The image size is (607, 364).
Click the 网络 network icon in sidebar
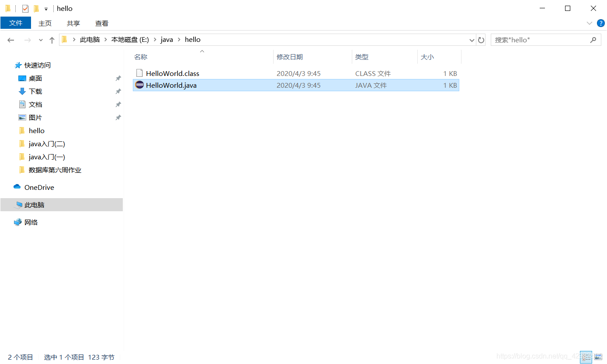pos(17,222)
